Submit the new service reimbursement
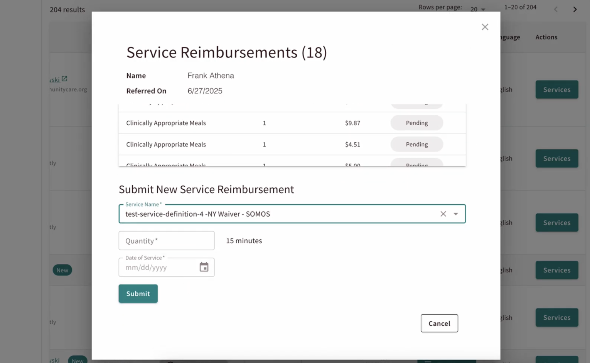The width and height of the screenshot is (590, 364). pyautogui.click(x=138, y=293)
